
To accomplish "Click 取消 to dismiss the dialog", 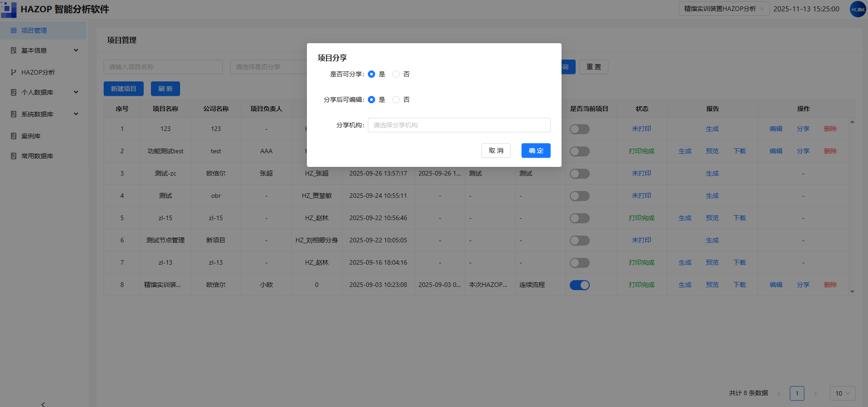I will pos(496,151).
